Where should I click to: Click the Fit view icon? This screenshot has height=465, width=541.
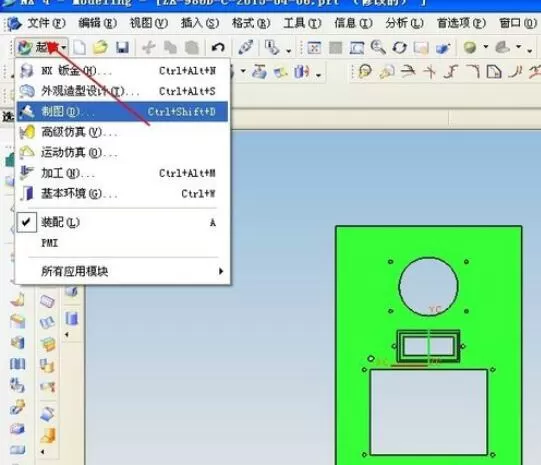(x=314, y=48)
